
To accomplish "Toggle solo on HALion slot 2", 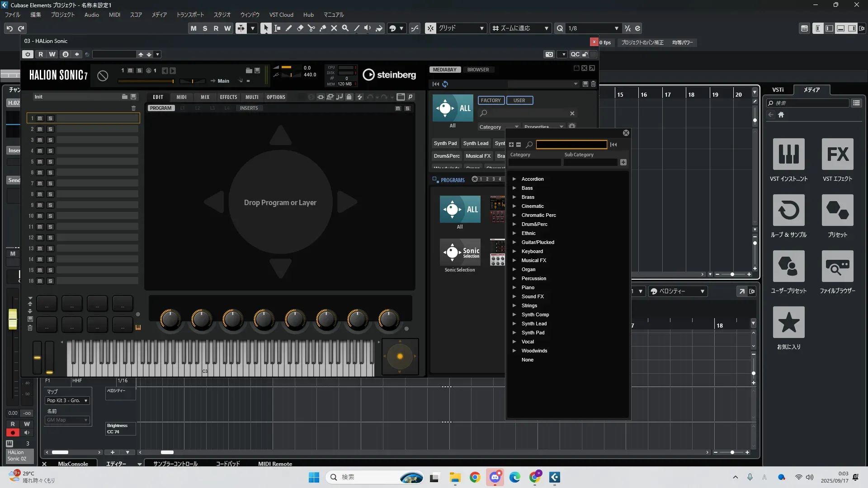I will pyautogui.click(x=50, y=129).
